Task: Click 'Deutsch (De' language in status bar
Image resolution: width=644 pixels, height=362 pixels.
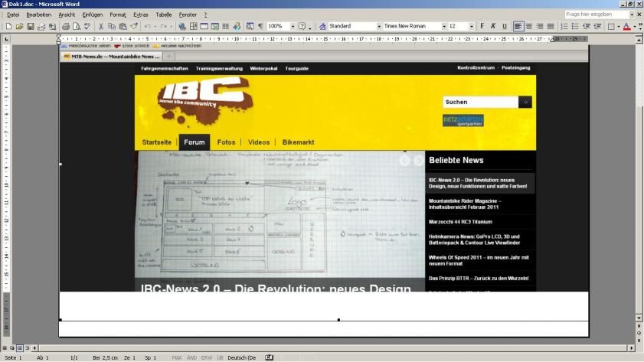Action: (241, 358)
